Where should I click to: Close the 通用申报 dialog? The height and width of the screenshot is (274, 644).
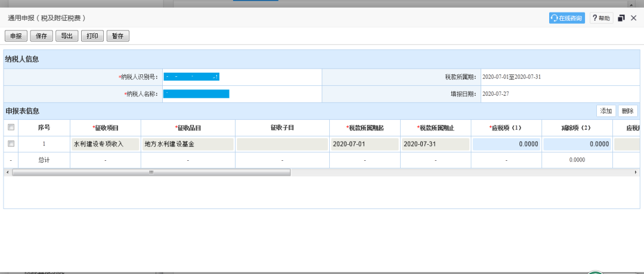click(634, 18)
